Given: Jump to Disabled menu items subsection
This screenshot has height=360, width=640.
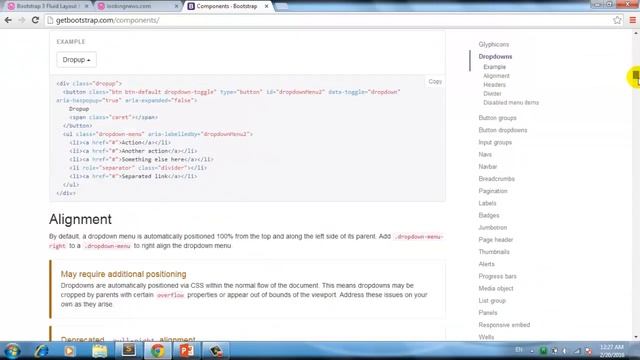Looking at the screenshot, I should (511, 103).
